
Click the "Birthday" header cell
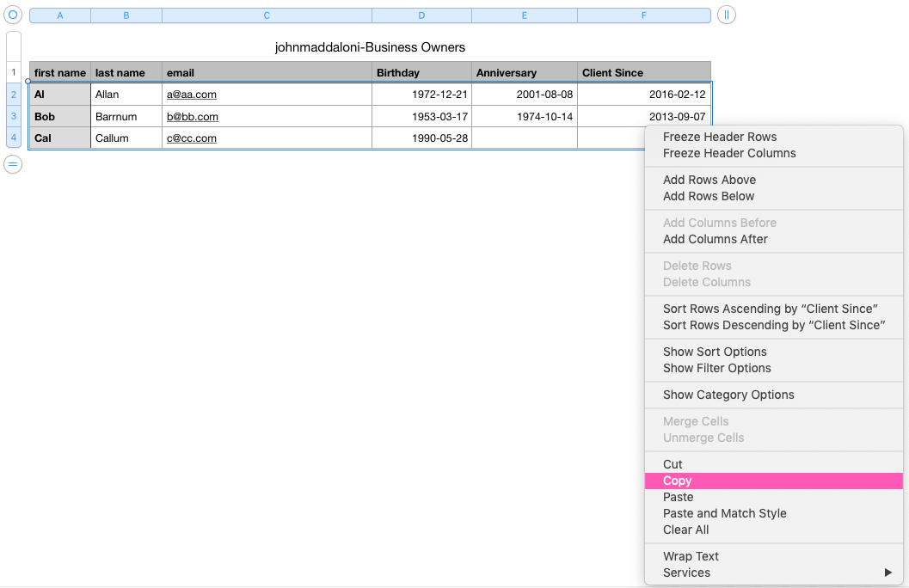pyautogui.click(x=421, y=72)
